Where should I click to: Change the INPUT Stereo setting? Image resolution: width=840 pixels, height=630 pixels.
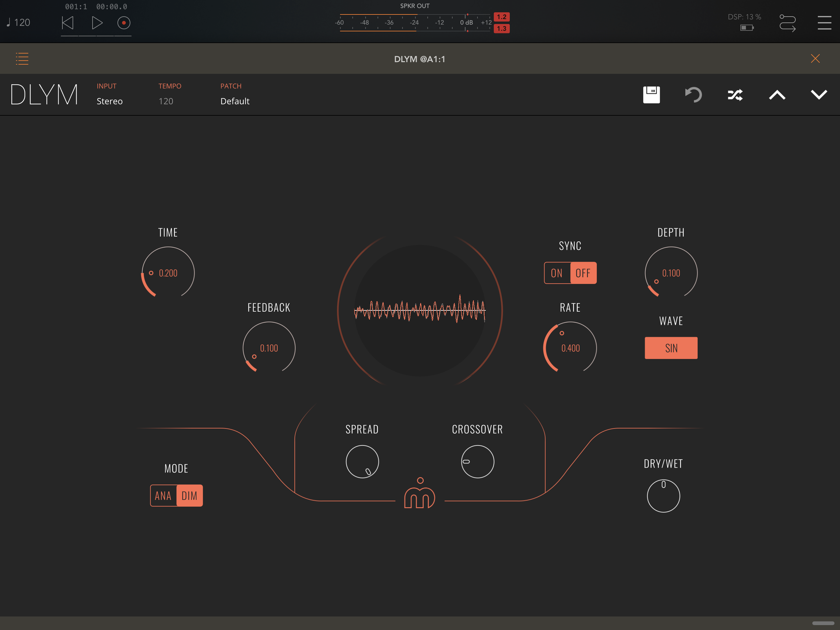tap(109, 101)
